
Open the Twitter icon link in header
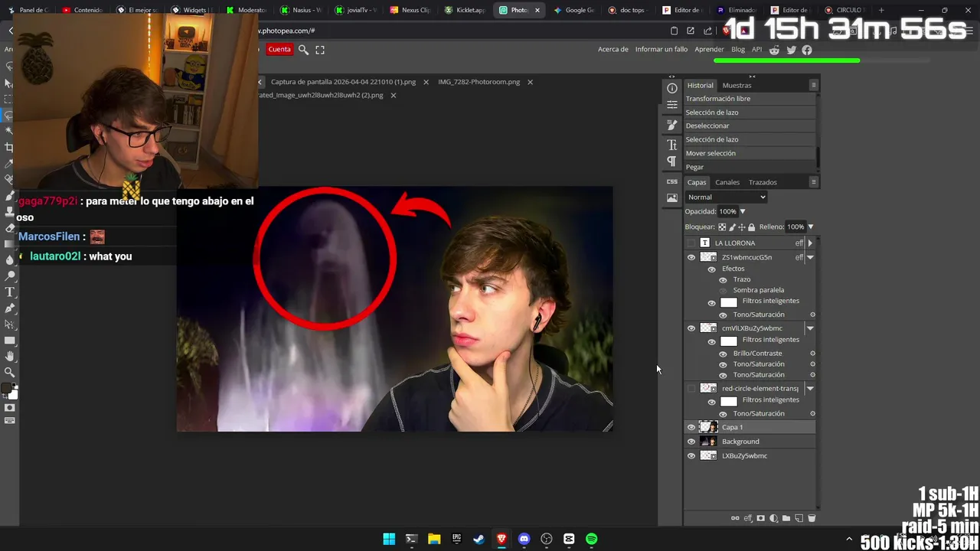click(x=791, y=50)
